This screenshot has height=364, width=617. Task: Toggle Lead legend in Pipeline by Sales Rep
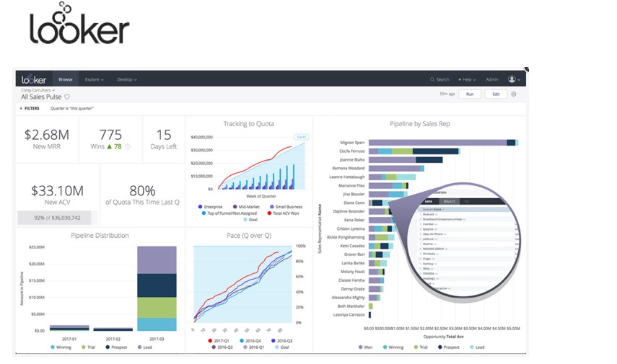[477, 347]
